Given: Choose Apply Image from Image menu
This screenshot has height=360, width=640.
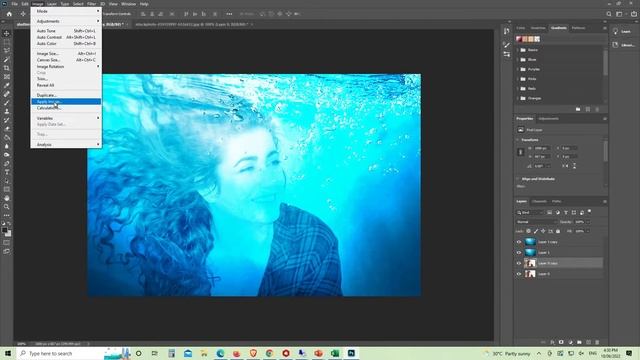Looking at the screenshot, I should point(66,101).
